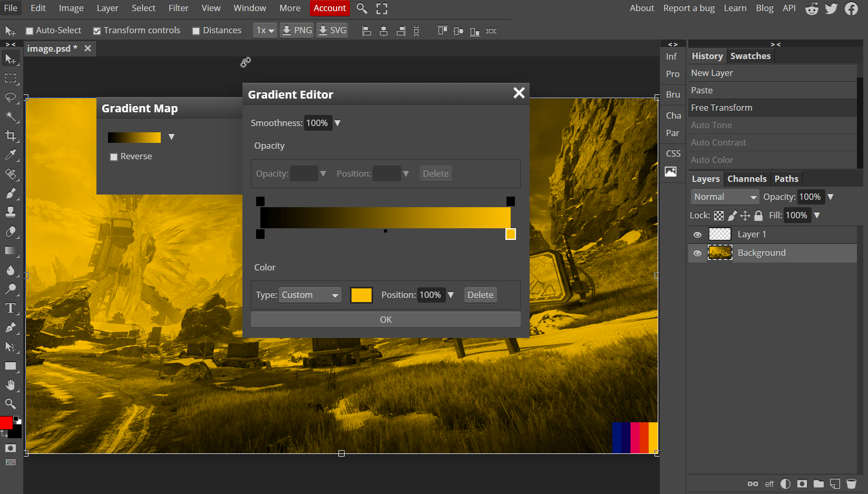Open the gradient Type dropdown
Screen dimensions: 868x494
coord(310,295)
